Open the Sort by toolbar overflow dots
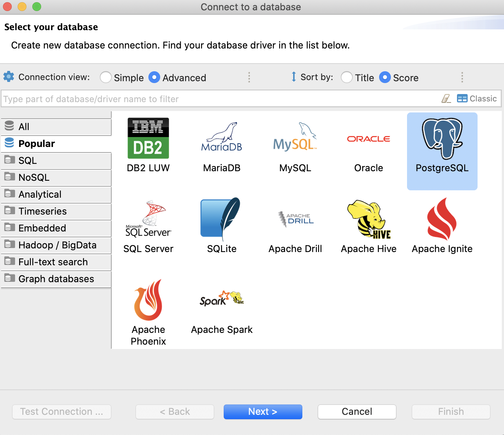 click(462, 77)
